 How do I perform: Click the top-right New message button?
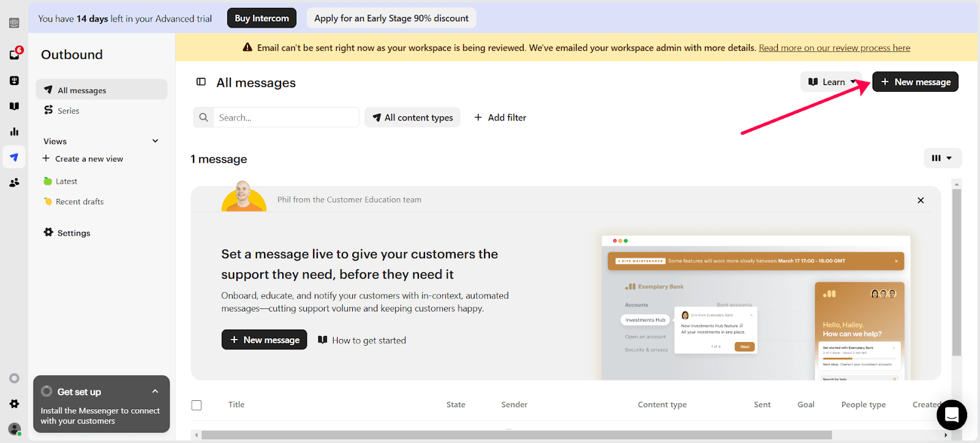(x=915, y=82)
